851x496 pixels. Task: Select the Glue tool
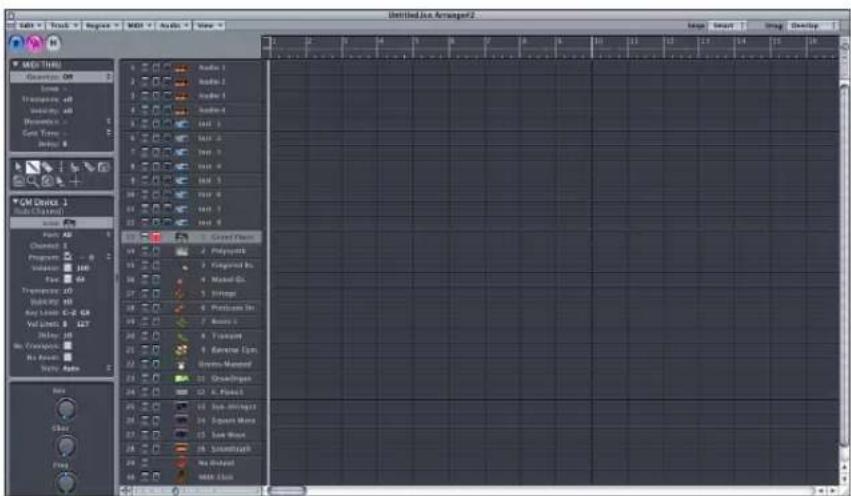pos(89,167)
